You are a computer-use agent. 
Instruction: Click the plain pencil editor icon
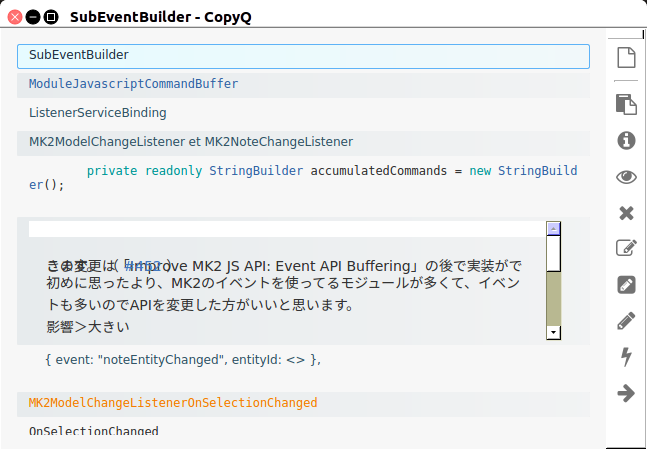[x=626, y=321]
